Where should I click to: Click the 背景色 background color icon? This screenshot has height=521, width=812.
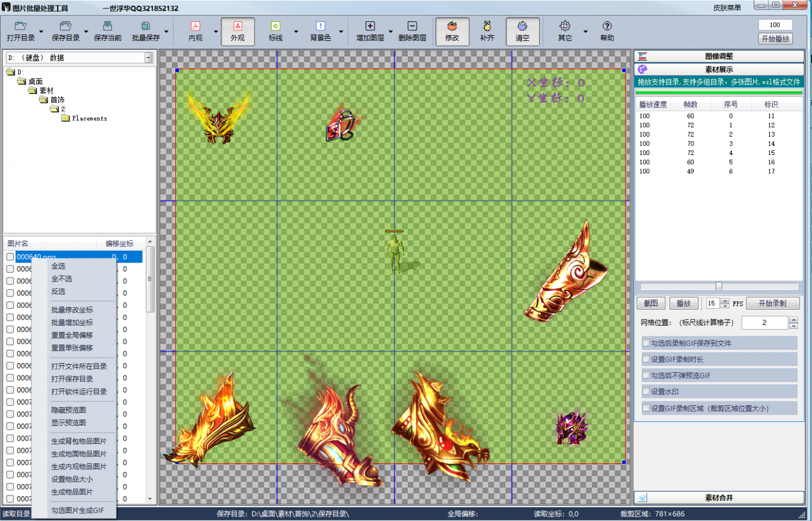click(x=320, y=26)
